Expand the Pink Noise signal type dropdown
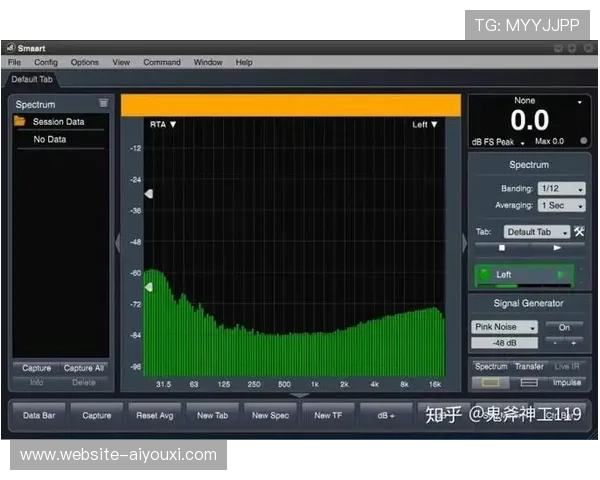The width and height of the screenshot is (600, 480). click(x=505, y=327)
